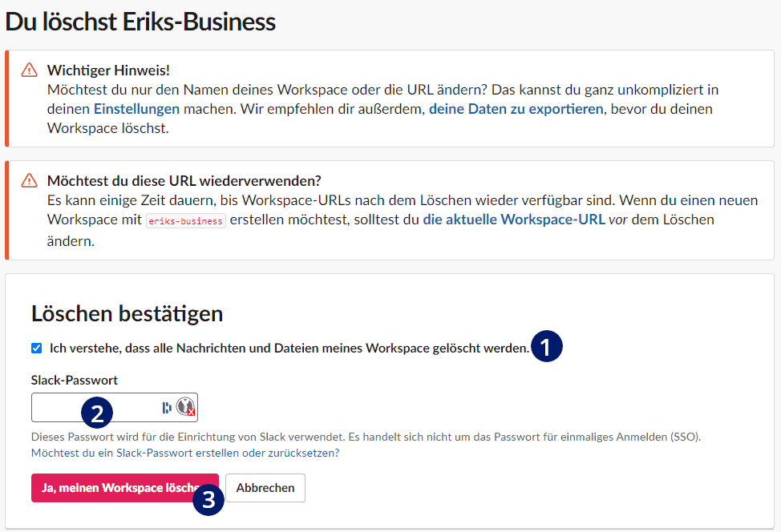Click the password manager icon with red X
Image resolution: width=781 pixels, height=532 pixels.
(x=186, y=406)
